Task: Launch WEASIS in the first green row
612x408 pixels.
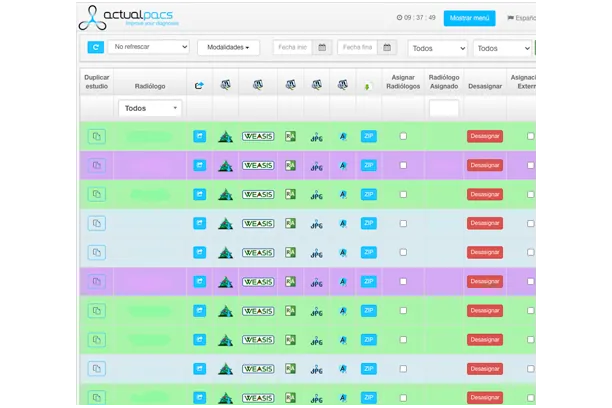Action: point(258,136)
